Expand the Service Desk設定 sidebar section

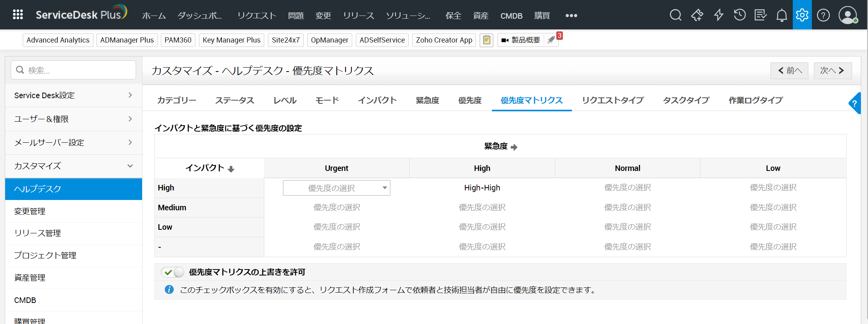tap(74, 95)
